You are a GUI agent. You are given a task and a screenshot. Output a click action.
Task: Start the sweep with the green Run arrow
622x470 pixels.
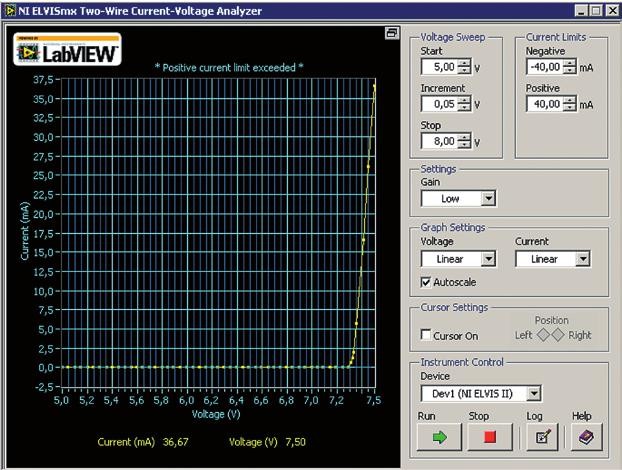[440, 437]
